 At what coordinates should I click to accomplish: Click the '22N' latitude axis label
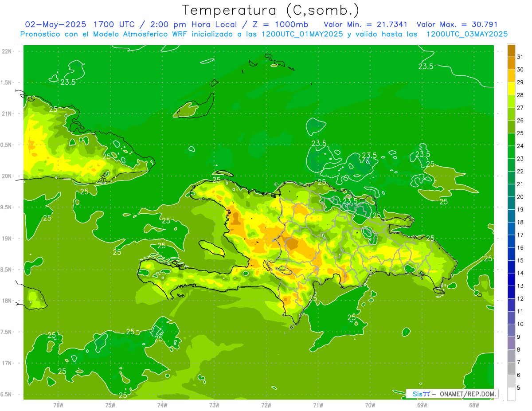[x=7, y=51]
